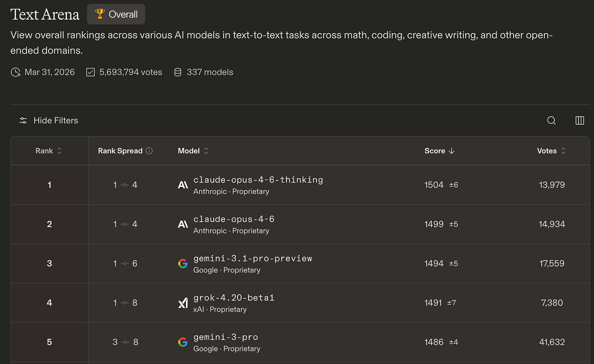
Task: Click the score 1499 in the claude-opus-4-6 row
Action: click(x=434, y=224)
